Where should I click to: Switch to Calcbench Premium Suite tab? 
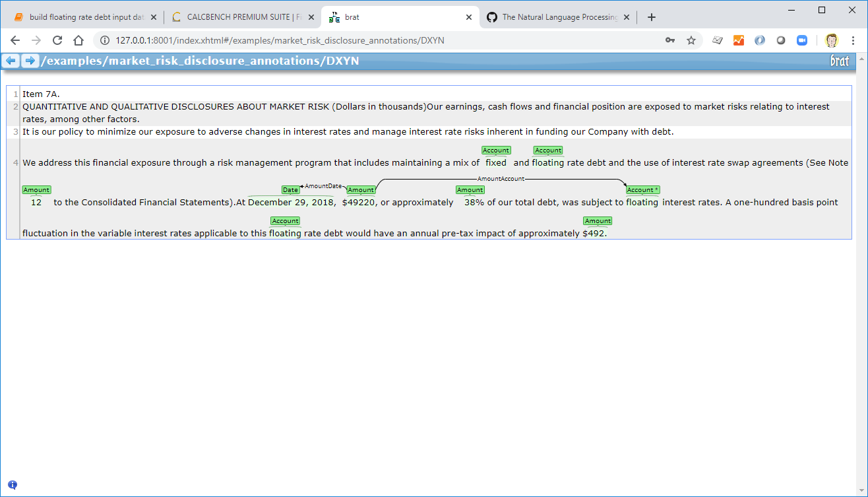tap(243, 17)
